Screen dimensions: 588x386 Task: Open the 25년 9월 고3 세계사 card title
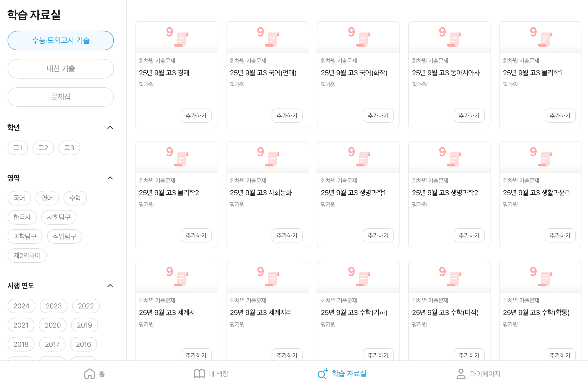coord(167,312)
